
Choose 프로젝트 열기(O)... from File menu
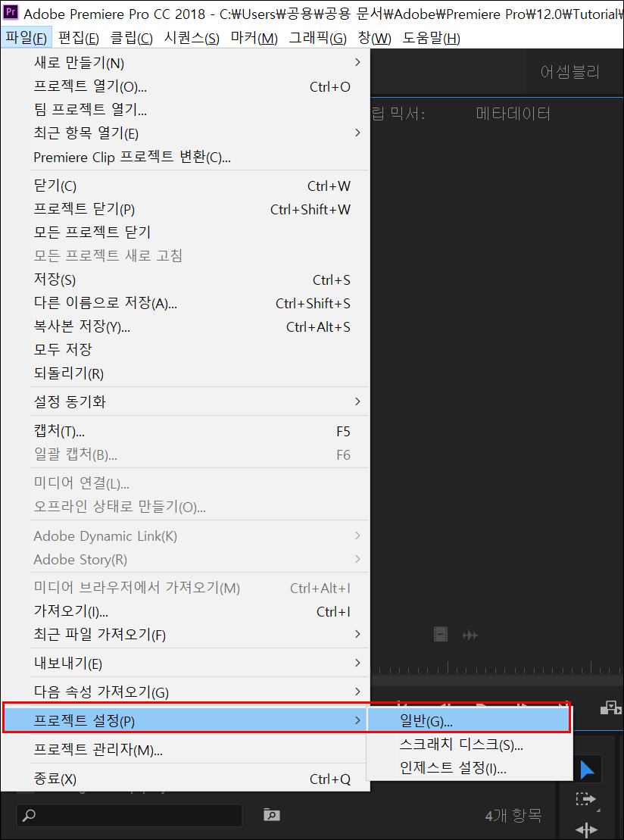[x=186, y=87]
